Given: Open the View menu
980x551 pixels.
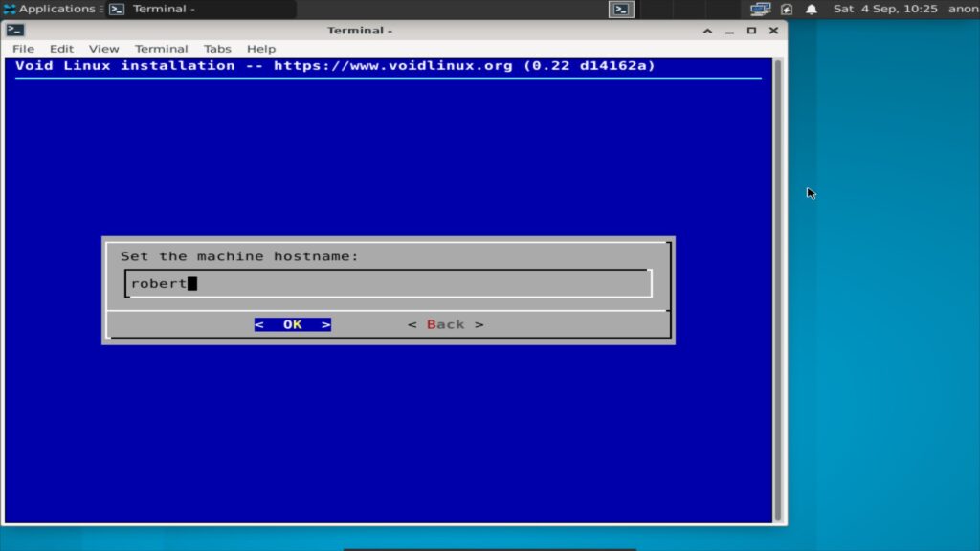Looking at the screenshot, I should coord(103,49).
